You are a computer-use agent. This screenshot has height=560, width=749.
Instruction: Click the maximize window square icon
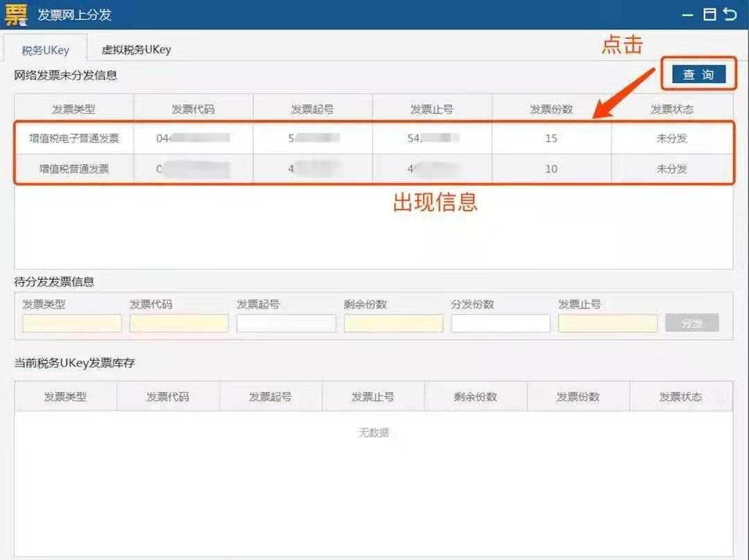[709, 15]
